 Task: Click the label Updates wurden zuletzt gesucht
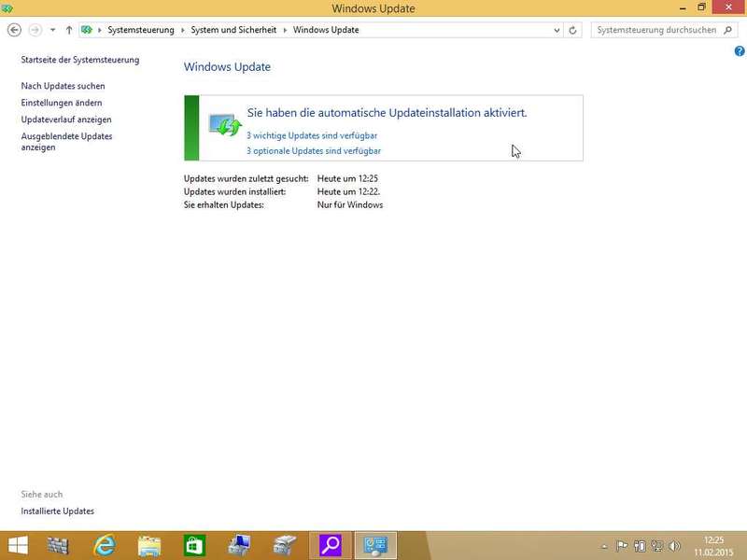pyautogui.click(x=247, y=178)
